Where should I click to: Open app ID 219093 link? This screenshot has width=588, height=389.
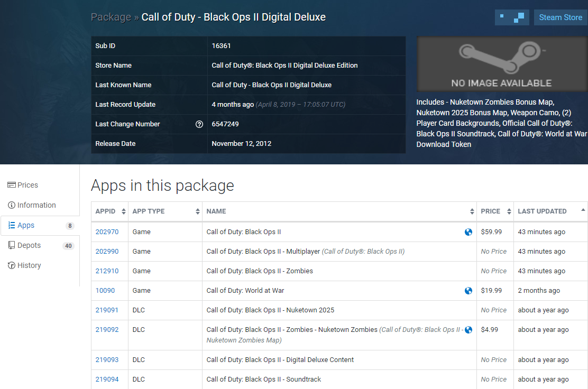(x=107, y=360)
